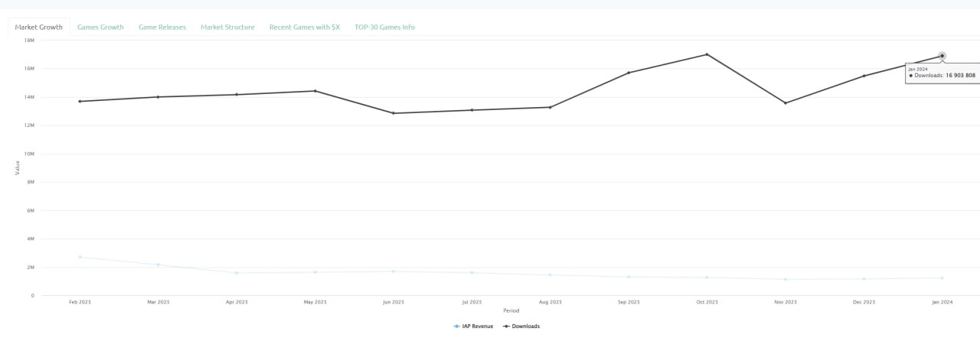The image size is (980, 341).
Task: Select the IAP Revenue marker at Apr 2023
Action: (237, 273)
